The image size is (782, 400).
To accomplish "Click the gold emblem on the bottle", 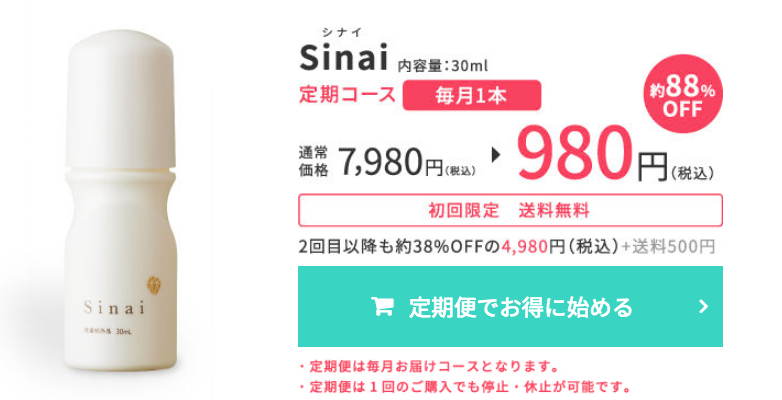I will click(154, 284).
